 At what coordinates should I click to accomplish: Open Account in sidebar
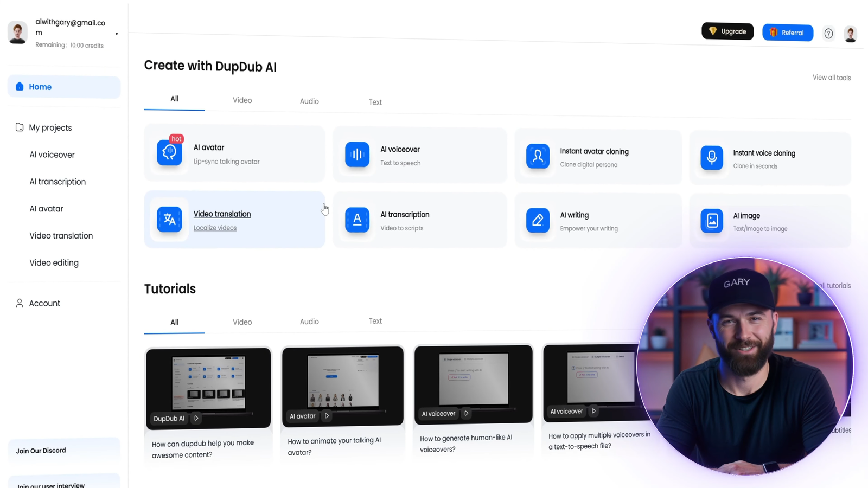(x=44, y=303)
